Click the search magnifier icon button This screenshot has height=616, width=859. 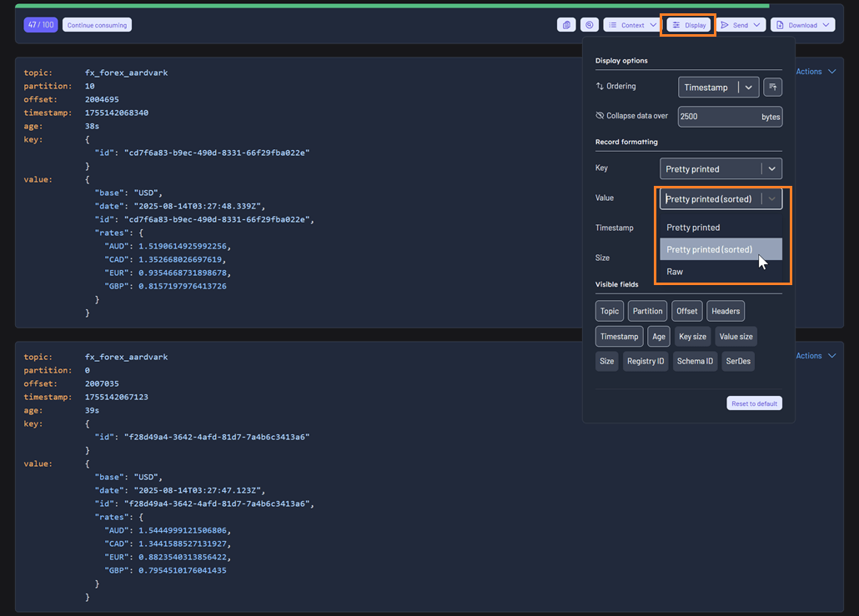click(x=590, y=25)
